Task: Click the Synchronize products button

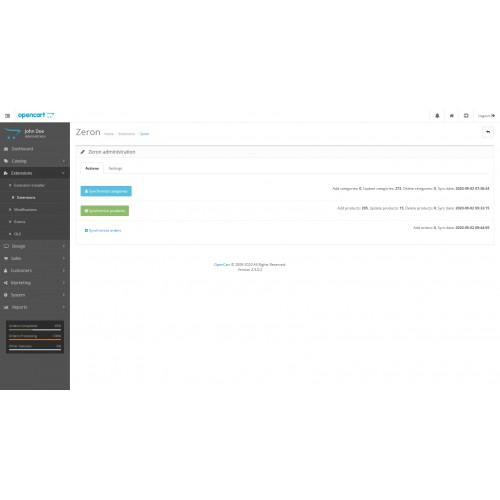Action: coord(105,211)
